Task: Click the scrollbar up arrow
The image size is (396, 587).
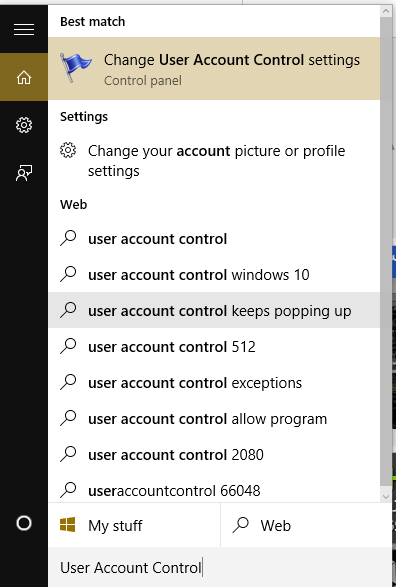Action: [x=386, y=11]
